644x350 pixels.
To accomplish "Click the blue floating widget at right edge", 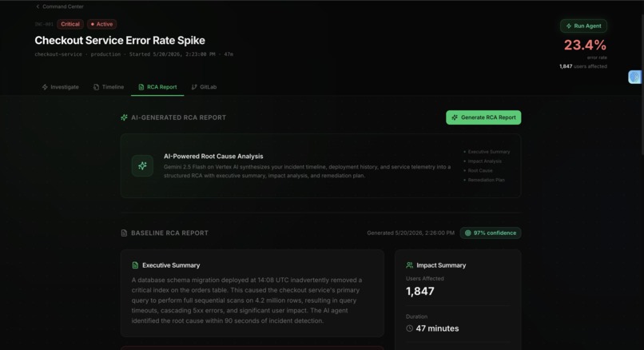I will click(634, 77).
